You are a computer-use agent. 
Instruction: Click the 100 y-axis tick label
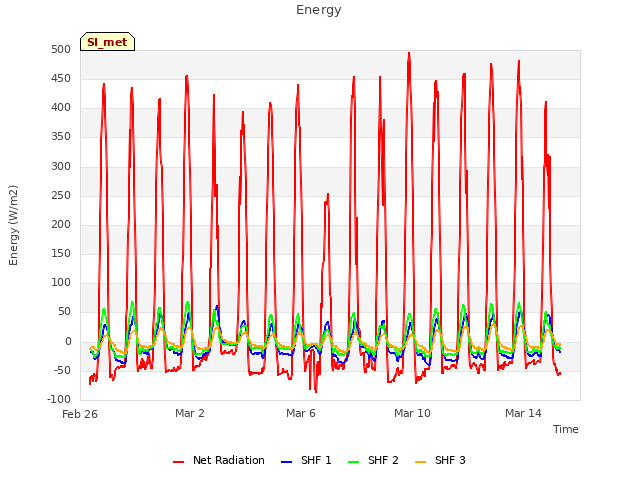click(x=61, y=282)
